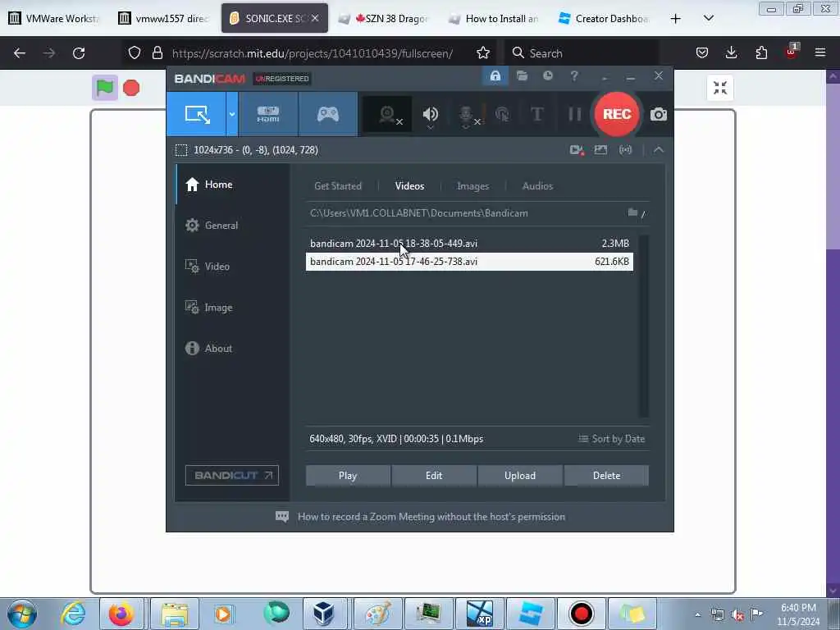This screenshot has height=630, width=840.
Task: Select game recording mode
Action: pyautogui.click(x=328, y=114)
